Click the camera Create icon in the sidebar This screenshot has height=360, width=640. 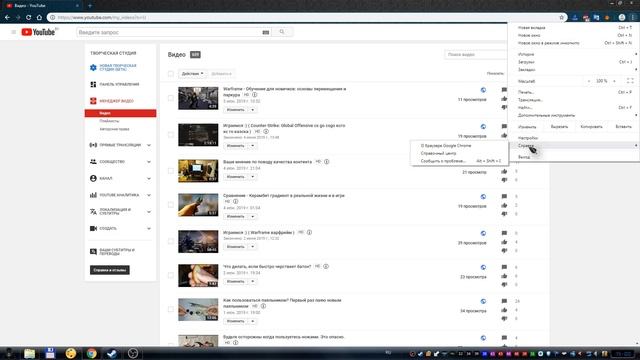click(x=93, y=229)
